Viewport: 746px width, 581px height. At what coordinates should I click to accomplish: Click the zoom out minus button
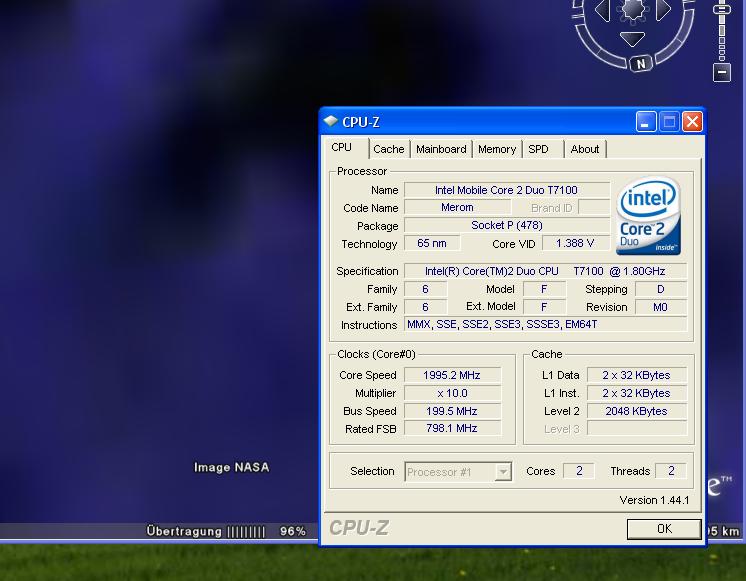[x=722, y=72]
